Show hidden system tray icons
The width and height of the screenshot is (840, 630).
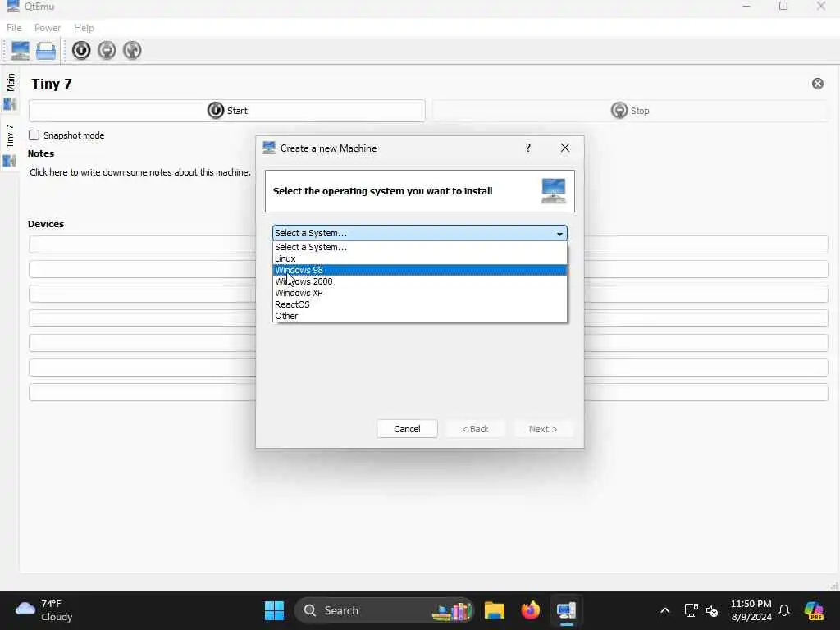click(x=664, y=610)
